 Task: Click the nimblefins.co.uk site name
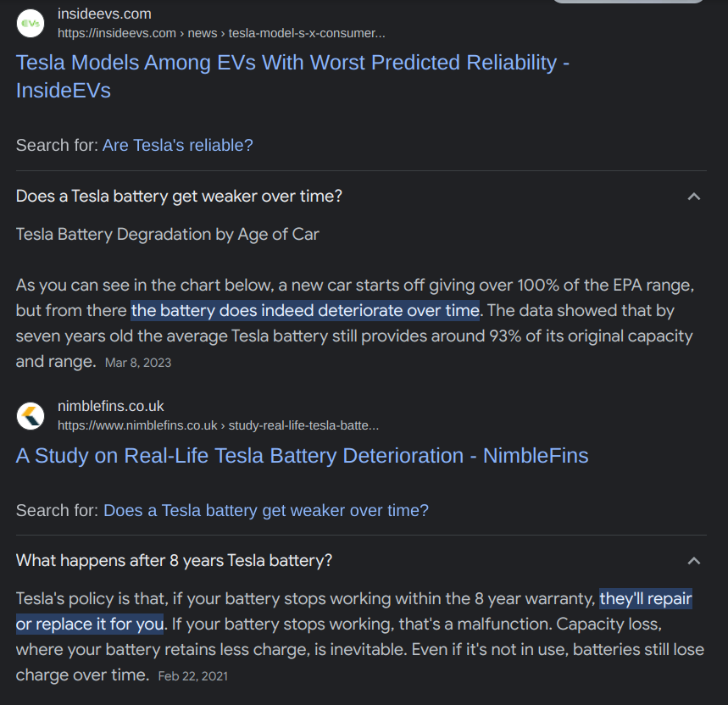click(111, 406)
